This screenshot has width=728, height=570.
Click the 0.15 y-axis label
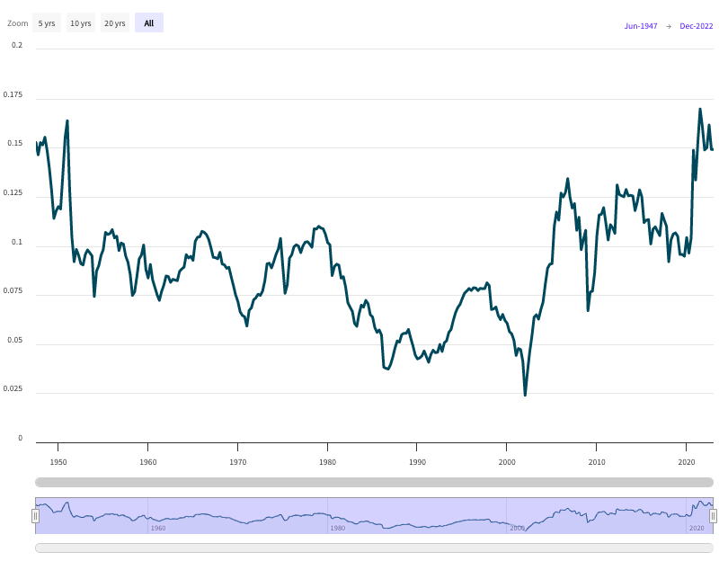[15, 144]
